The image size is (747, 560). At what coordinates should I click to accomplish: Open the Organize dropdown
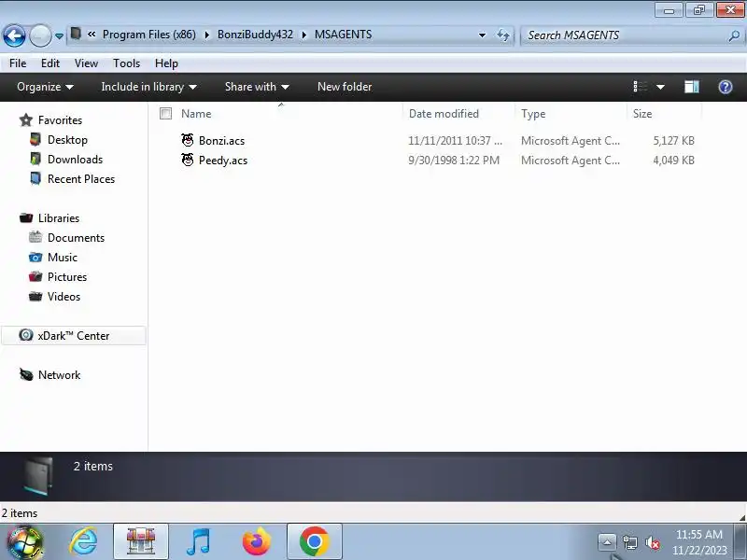pyautogui.click(x=45, y=87)
